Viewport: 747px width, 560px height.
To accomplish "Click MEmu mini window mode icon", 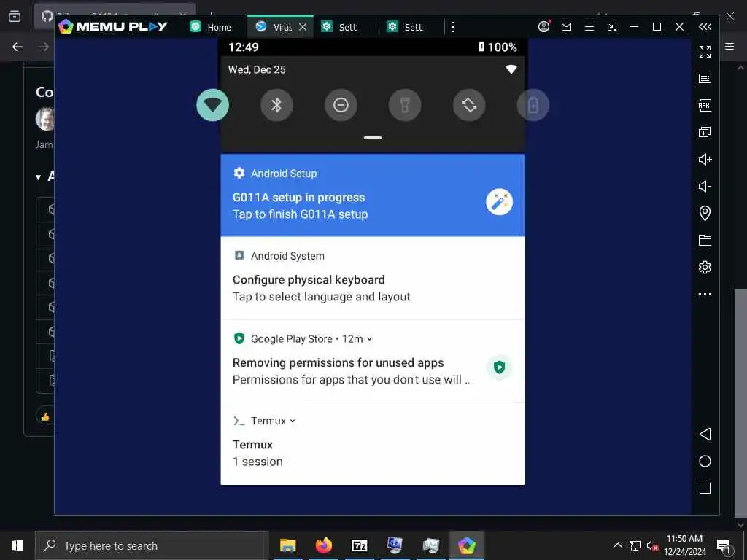I will (612, 27).
